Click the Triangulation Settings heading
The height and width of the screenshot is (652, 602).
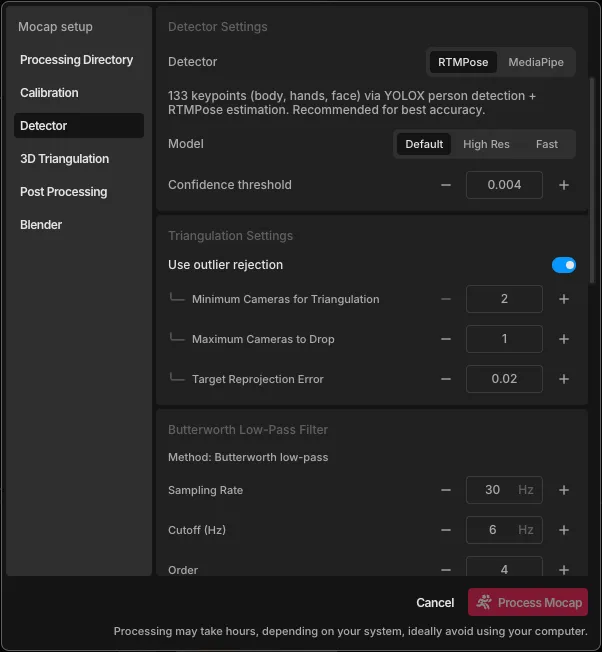(230, 236)
